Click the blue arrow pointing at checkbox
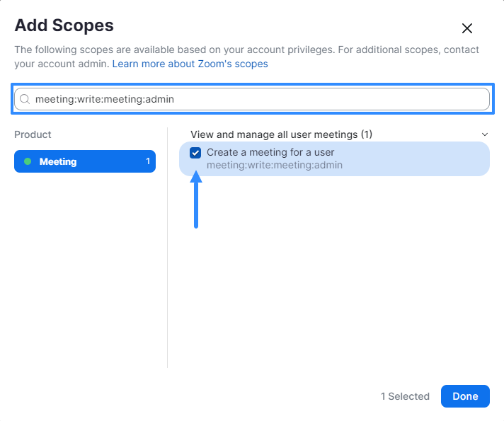The width and height of the screenshot is (504, 421). coord(196,200)
